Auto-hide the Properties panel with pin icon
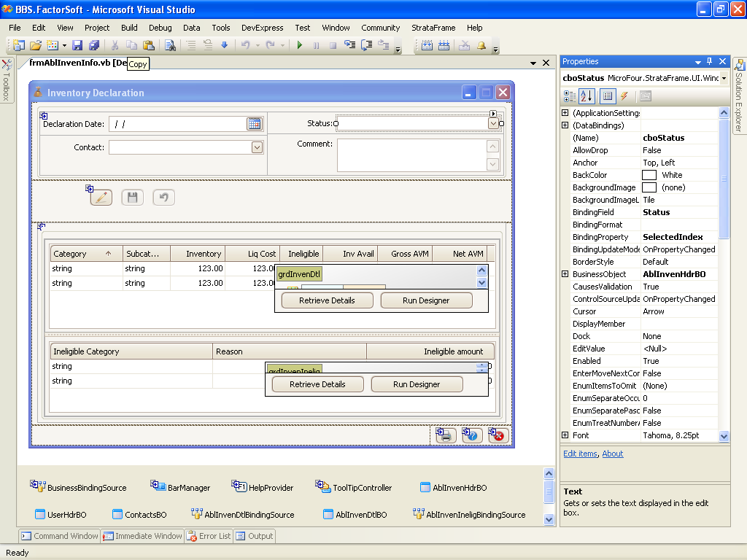This screenshot has height=560, width=747. [x=709, y=62]
